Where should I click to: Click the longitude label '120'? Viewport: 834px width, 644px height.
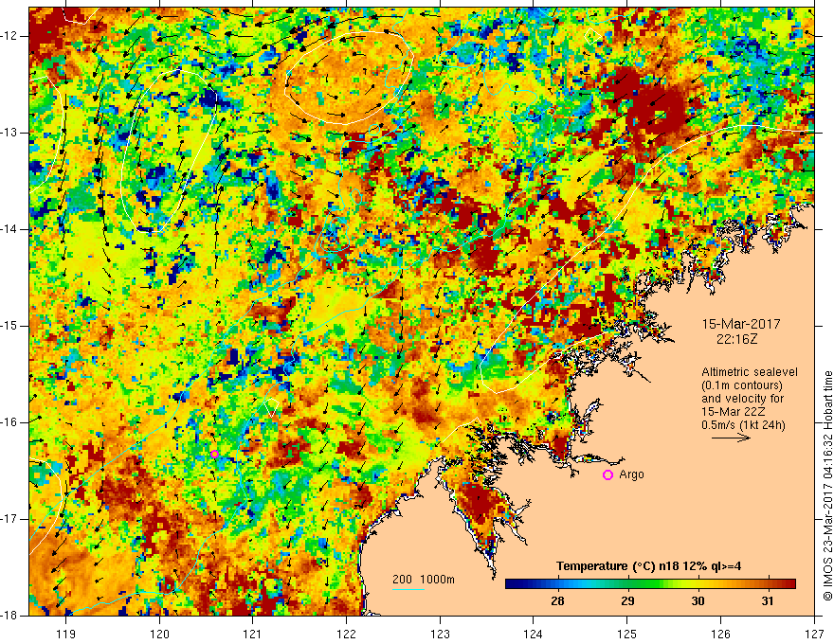[159, 634]
